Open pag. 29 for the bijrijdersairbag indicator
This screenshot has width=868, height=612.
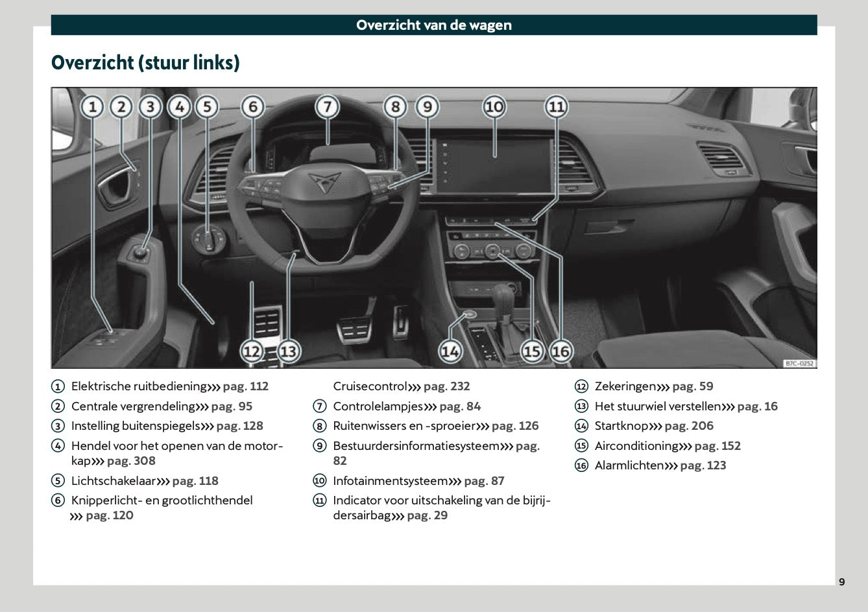click(427, 515)
